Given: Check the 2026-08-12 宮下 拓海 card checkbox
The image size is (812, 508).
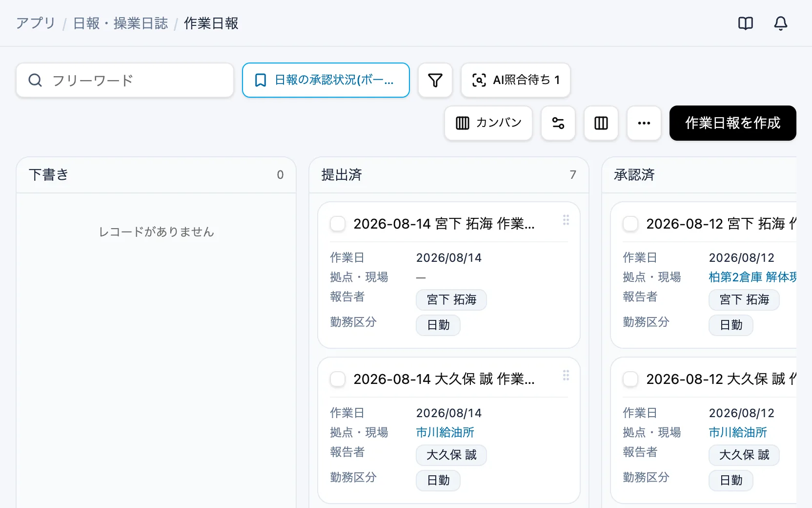Looking at the screenshot, I should pos(630,224).
